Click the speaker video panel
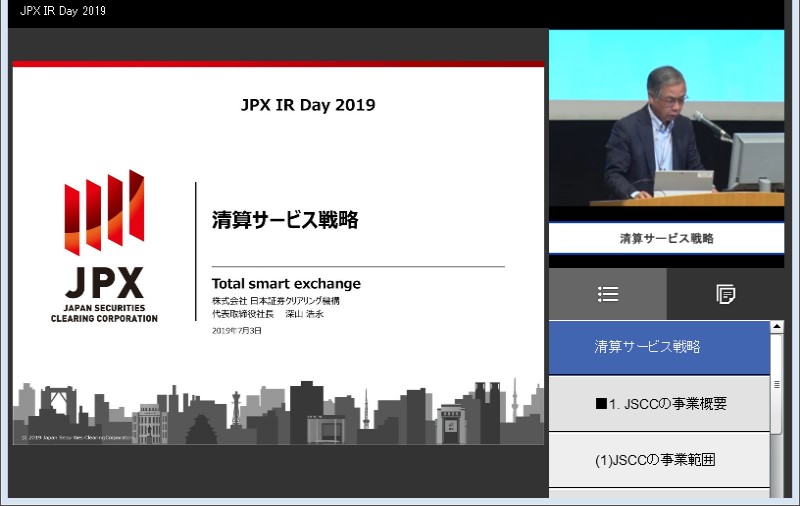 [x=666, y=118]
